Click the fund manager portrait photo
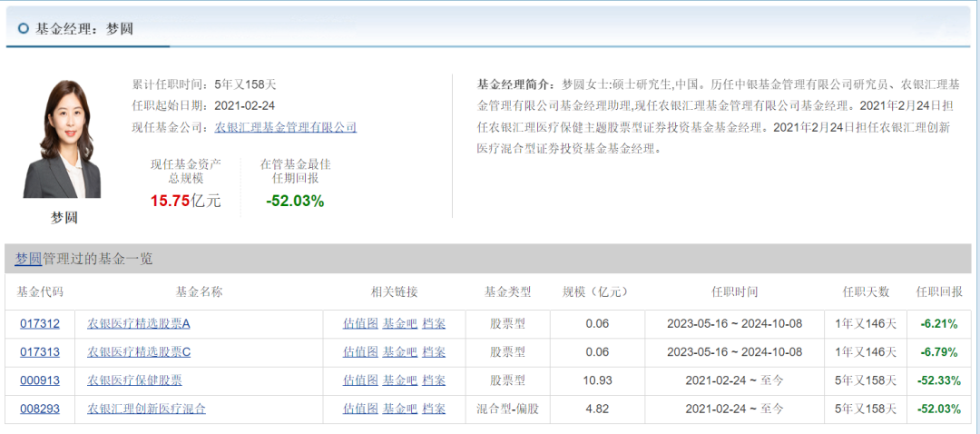The width and height of the screenshot is (980, 434). coord(62,139)
